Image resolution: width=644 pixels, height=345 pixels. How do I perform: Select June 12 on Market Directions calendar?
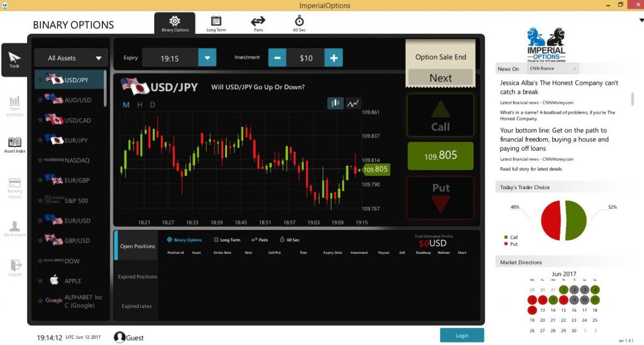pyautogui.click(x=532, y=310)
